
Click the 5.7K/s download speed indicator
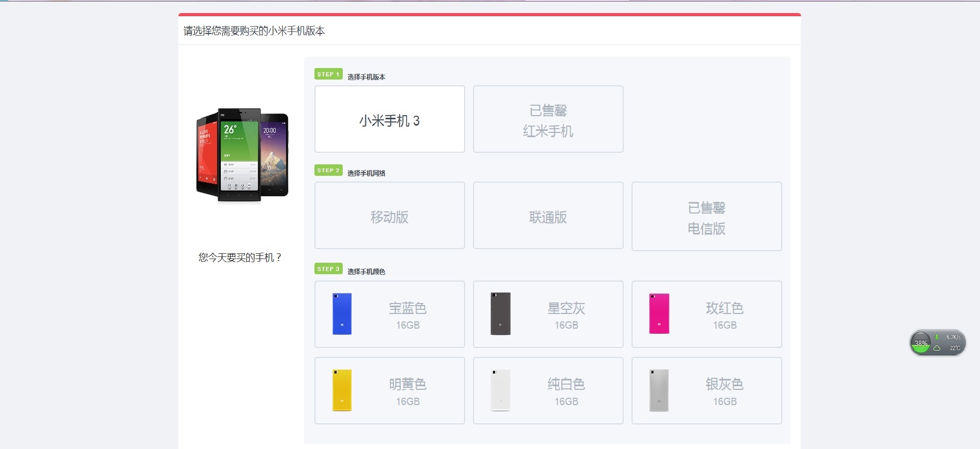[949, 338]
